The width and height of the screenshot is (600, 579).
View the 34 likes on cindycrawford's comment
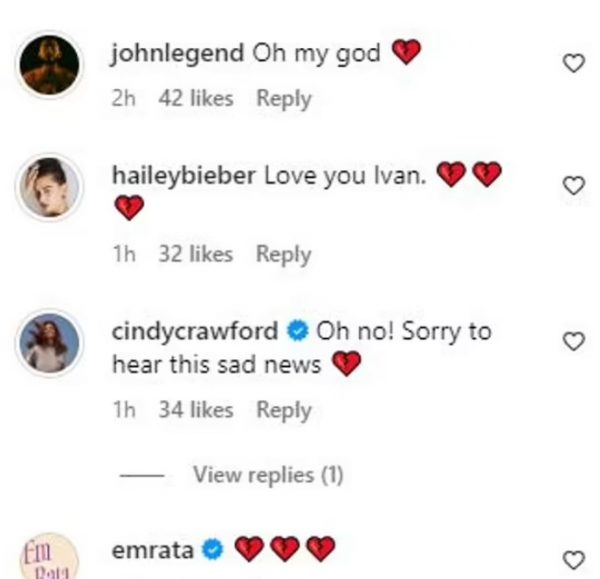coord(196,409)
